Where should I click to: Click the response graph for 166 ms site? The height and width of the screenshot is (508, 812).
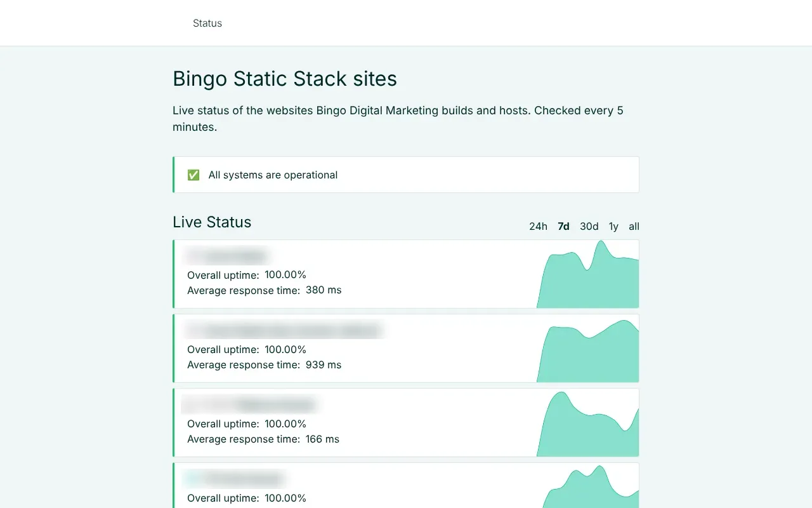pyautogui.click(x=587, y=423)
